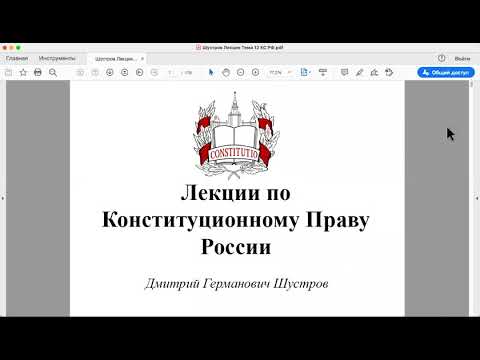Click the scrolling mode keyboard icon
480x360 pixels.
[x=323, y=72]
